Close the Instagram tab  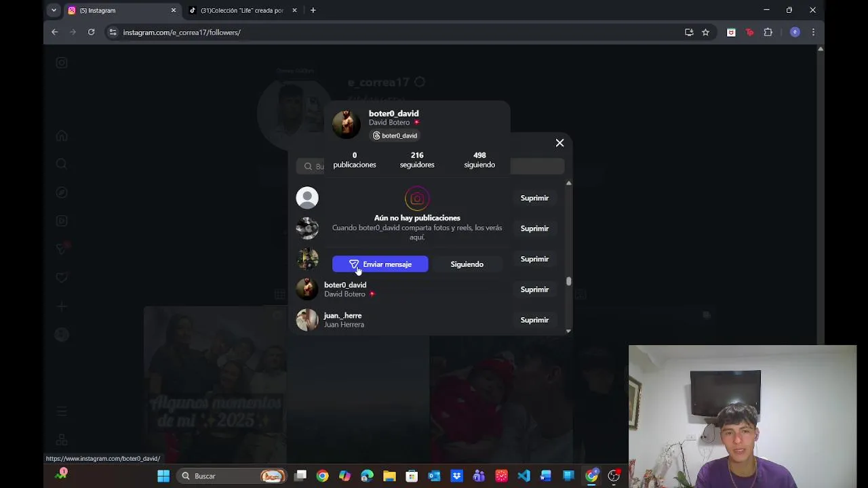[x=173, y=10]
